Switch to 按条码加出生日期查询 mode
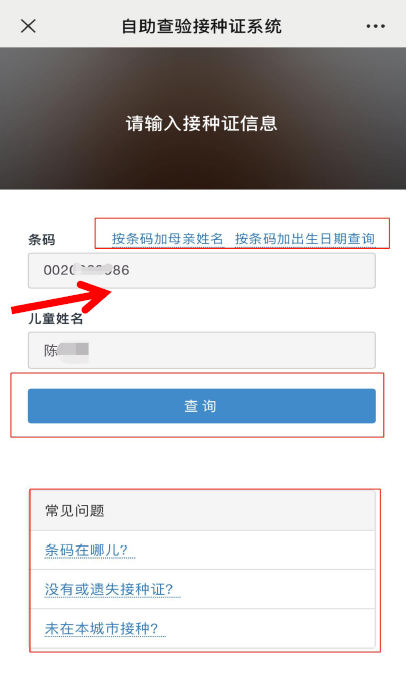Image resolution: width=408 pixels, height=696 pixels. click(x=305, y=239)
